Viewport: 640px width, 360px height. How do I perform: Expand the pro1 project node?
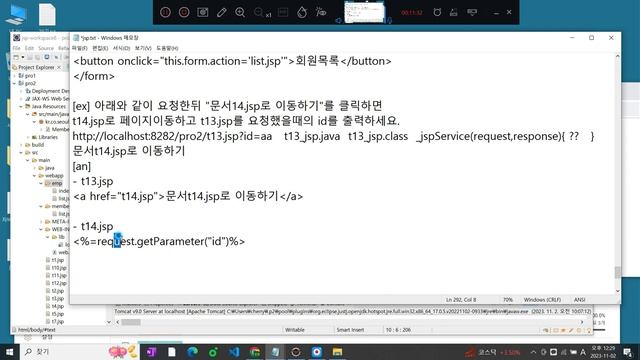pyautogui.click(x=15, y=76)
